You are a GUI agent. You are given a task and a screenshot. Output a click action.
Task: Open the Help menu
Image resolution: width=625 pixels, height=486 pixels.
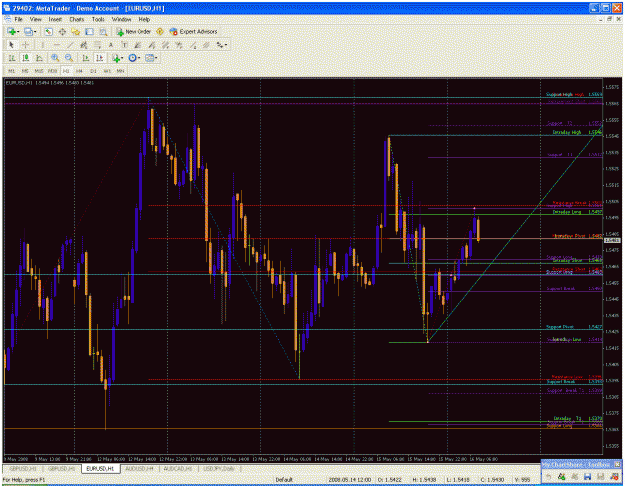point(144,19)
